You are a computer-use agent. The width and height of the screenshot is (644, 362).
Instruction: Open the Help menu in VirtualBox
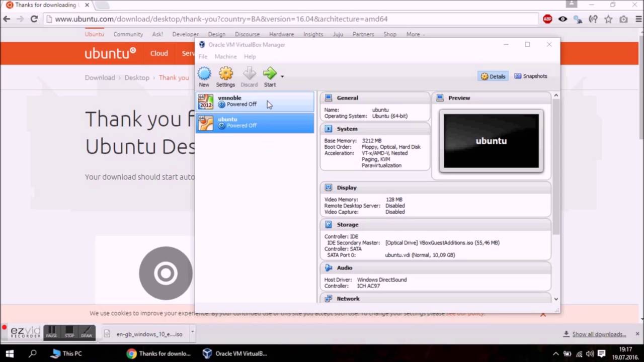(x=250, y=56)
